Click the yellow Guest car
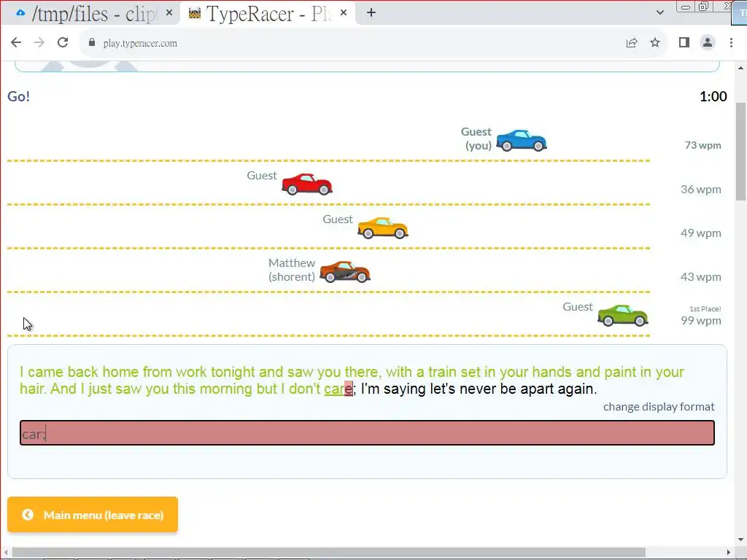This screenshot has height=560, width=747. point(383,228)
